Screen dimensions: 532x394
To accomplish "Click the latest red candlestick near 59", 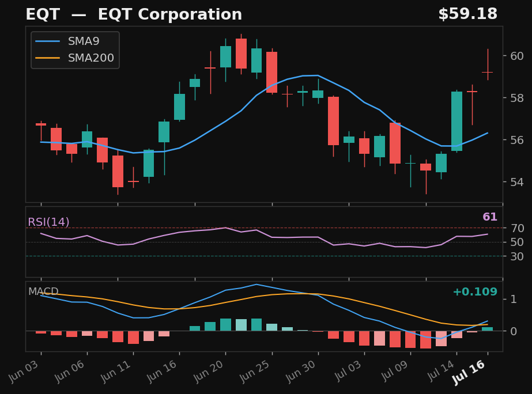I will click(x=488, y=72).
